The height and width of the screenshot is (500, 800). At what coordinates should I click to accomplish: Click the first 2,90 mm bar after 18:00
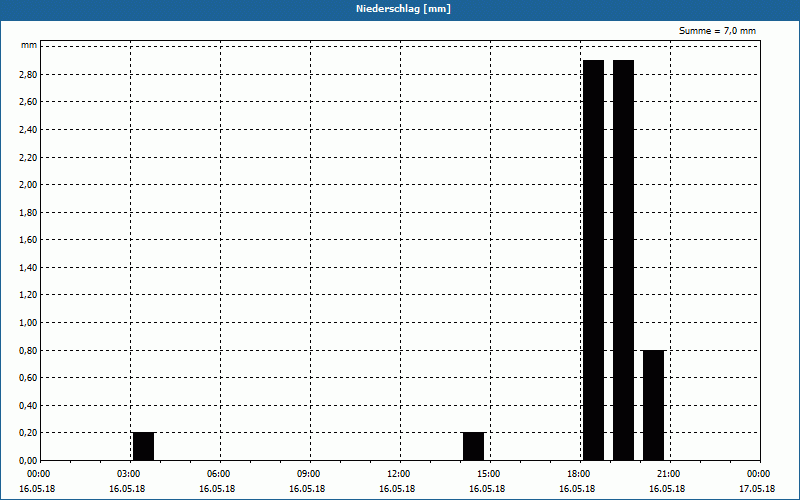593,260
